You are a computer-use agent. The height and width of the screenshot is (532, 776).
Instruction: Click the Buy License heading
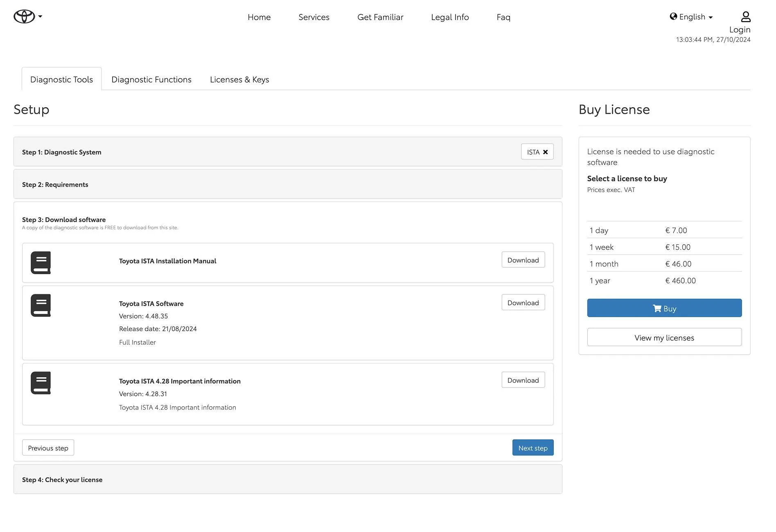(x=614, y=109)
